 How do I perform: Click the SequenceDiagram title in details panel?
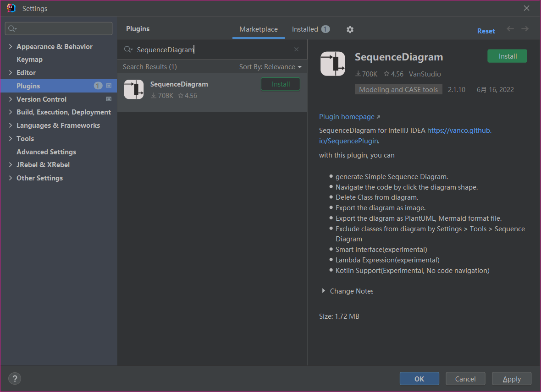point(399,57)
